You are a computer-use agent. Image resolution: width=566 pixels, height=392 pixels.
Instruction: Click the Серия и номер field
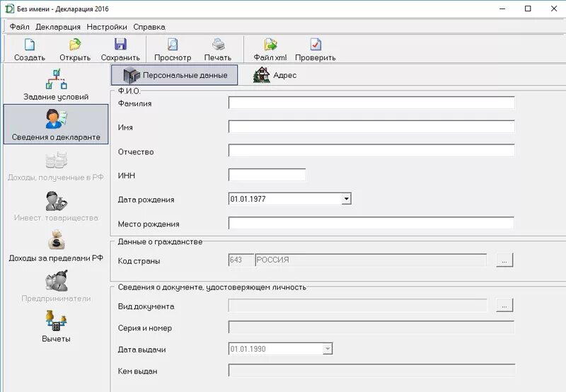click(x=371, y=328)
